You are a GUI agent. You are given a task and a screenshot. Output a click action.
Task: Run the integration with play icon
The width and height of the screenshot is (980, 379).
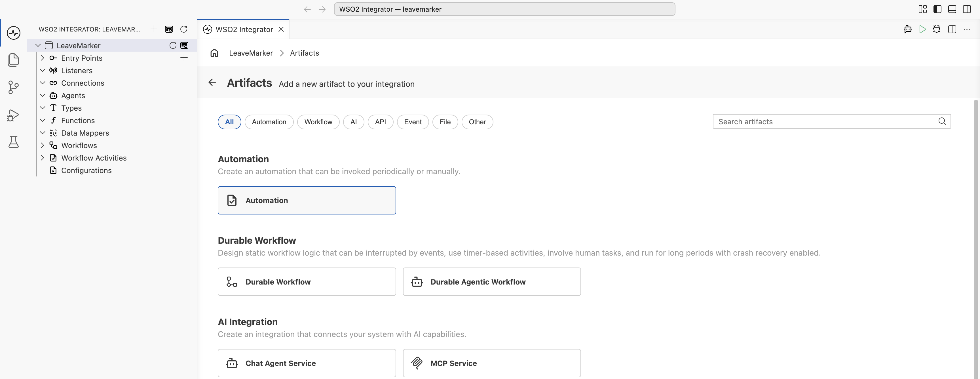922,29
